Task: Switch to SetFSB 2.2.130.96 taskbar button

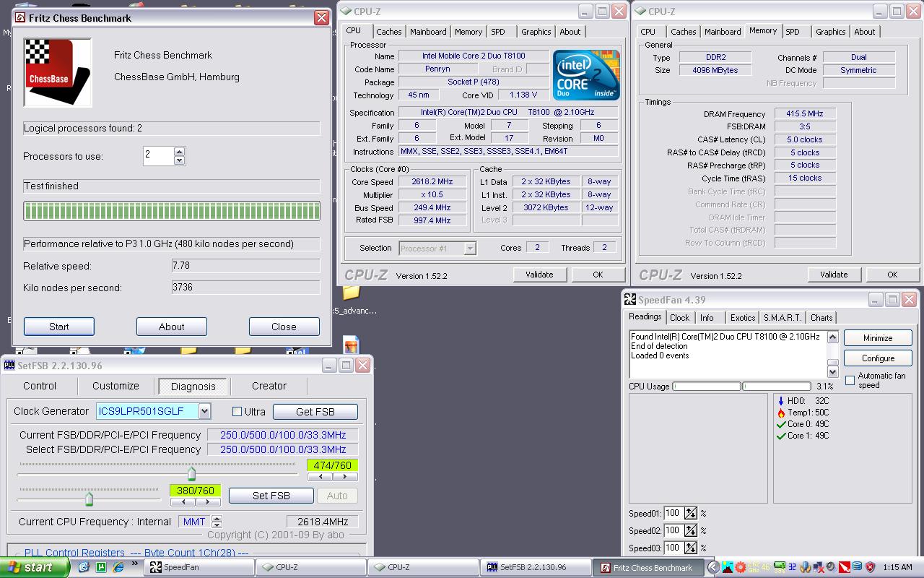Action: pos(536,567)
